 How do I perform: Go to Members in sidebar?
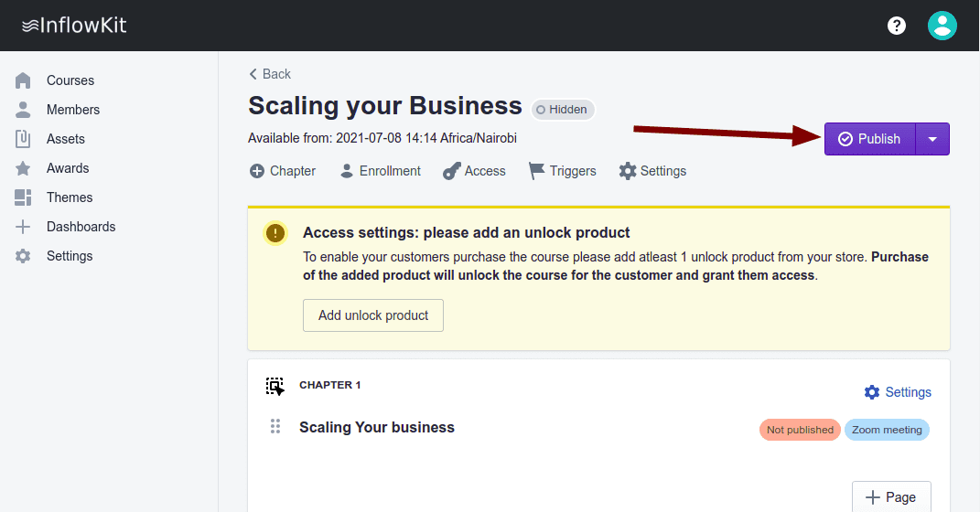click(x=72, y=110)
